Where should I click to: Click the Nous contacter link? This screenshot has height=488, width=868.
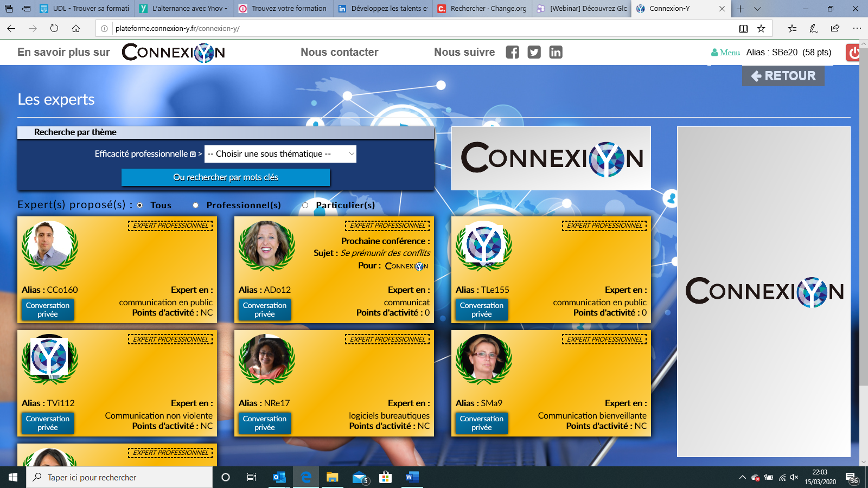pyautogui.click(x=340, y=52)
